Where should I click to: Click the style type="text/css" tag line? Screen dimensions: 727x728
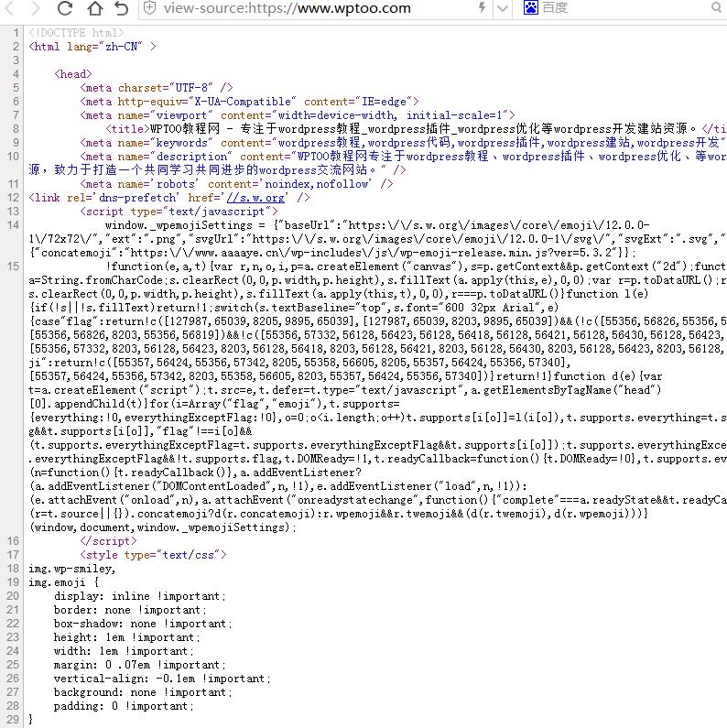(x=152, y=555)
